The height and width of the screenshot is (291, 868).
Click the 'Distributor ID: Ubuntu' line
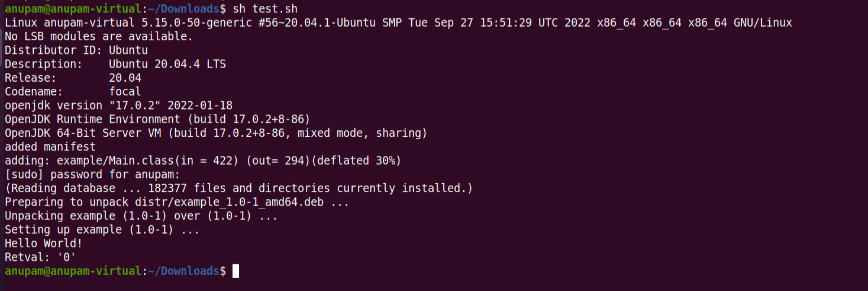[76, 50]
